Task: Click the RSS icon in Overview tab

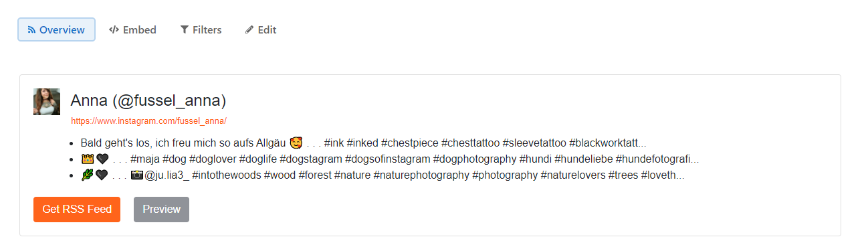Action: 31,30
